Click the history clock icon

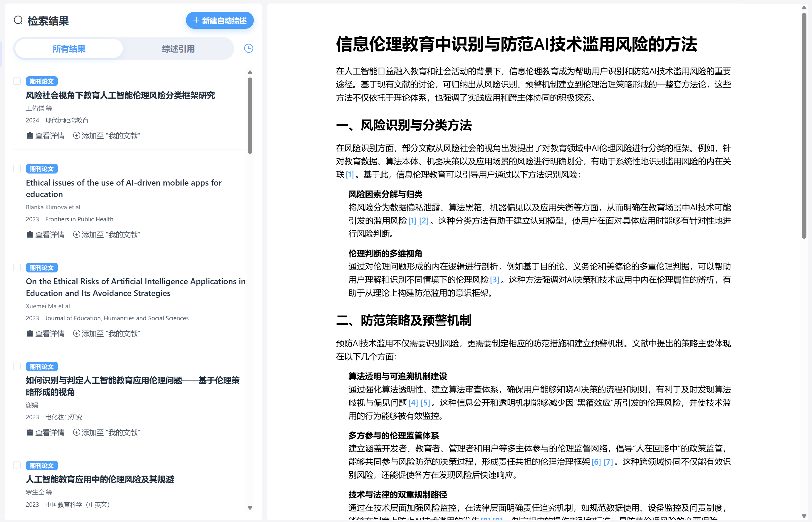pos(249,48)
